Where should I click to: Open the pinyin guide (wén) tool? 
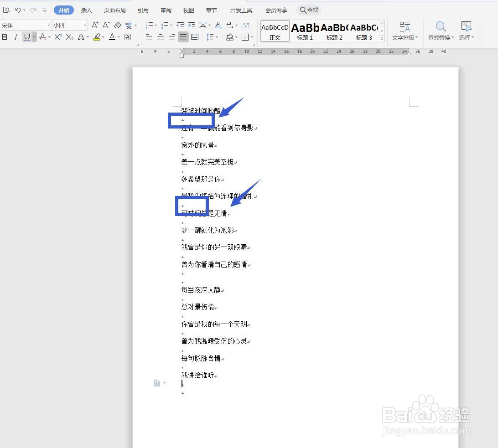(x=129, y=25)
